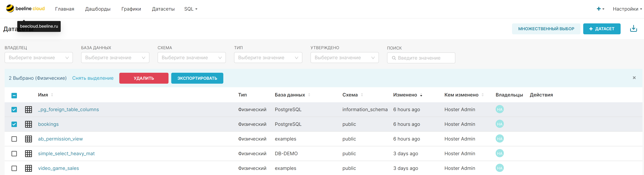Open the video_game_sales dataset link
Image resolution: width=644 pixels, height=175 pixels.
[59, 168]
